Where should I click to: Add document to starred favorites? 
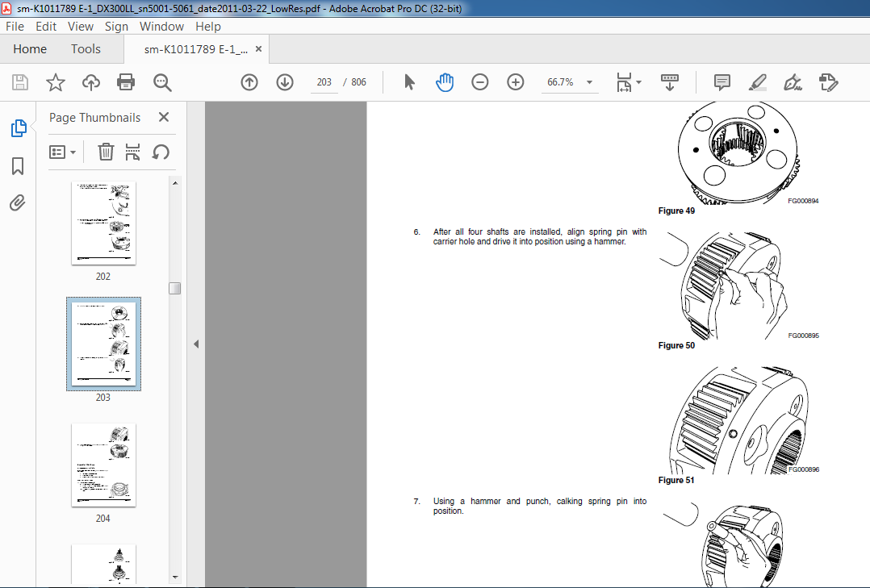[56, 82]
